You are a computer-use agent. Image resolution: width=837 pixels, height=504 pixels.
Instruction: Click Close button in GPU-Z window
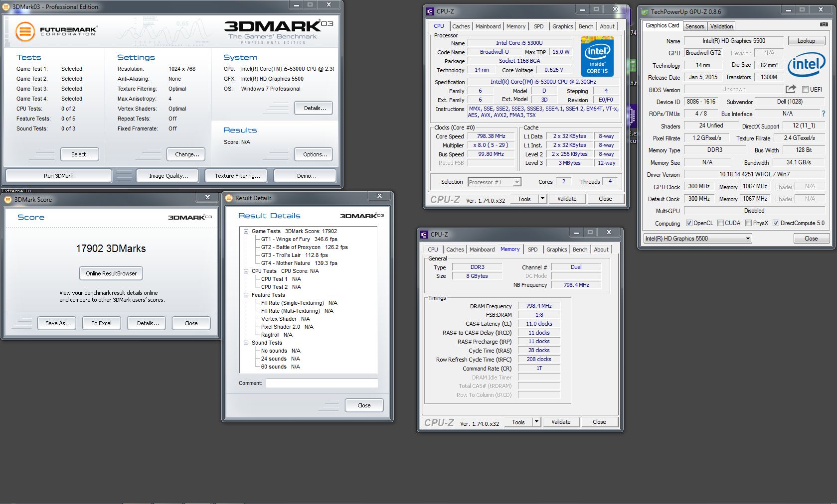[811, 239]
